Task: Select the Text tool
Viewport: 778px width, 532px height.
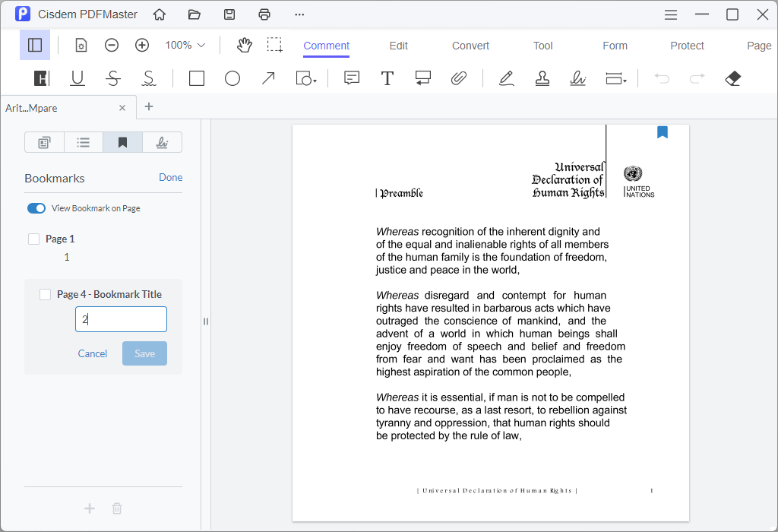Action: coord(387,78)
